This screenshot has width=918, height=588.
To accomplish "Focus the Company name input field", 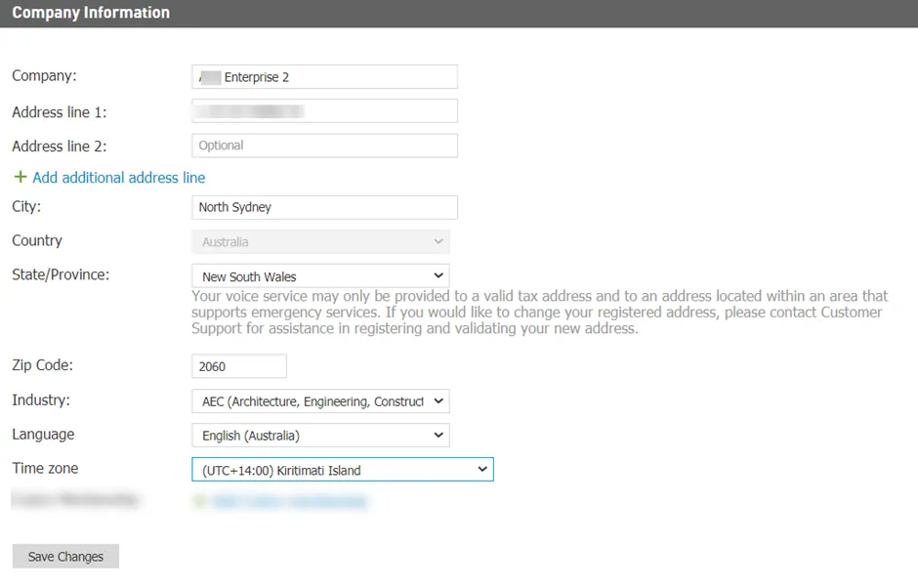I will coord(324,77).
